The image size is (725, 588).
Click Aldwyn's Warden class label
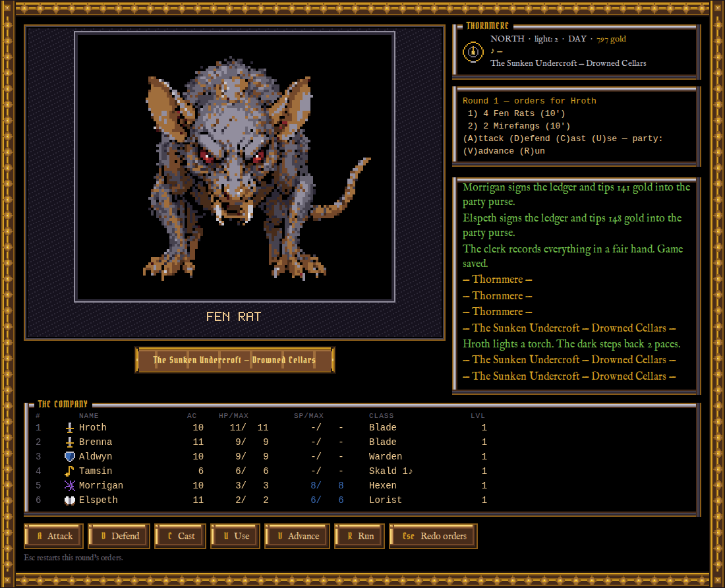385,457
